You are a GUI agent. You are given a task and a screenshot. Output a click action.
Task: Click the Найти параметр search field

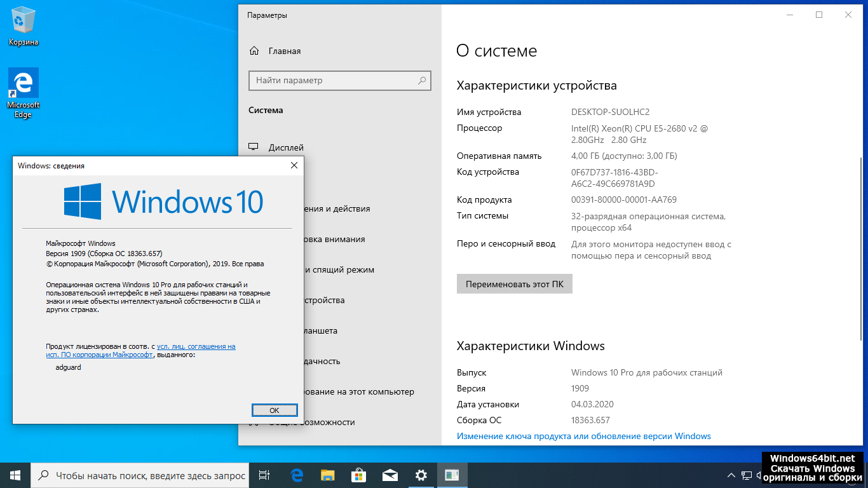(334, 81)
